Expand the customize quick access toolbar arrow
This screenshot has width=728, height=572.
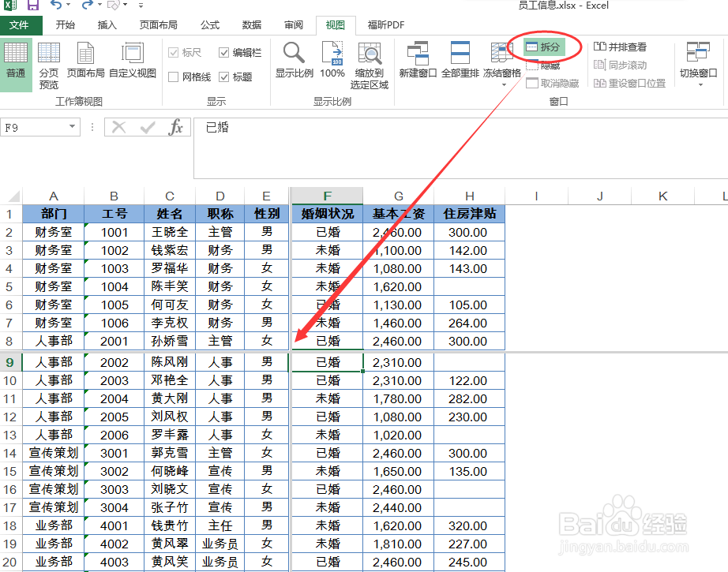coord(141,6)
